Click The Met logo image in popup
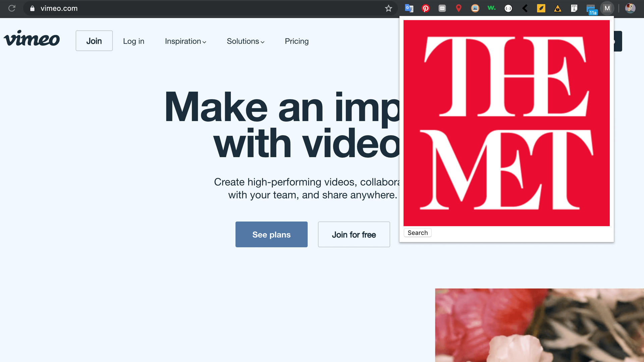The image size is (644, 362). click(506, 123)
